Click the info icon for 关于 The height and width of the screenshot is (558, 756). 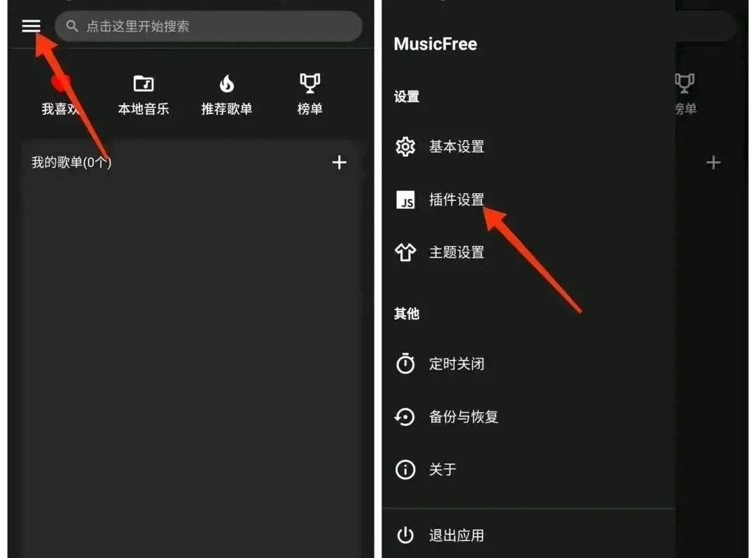[405, 469]
